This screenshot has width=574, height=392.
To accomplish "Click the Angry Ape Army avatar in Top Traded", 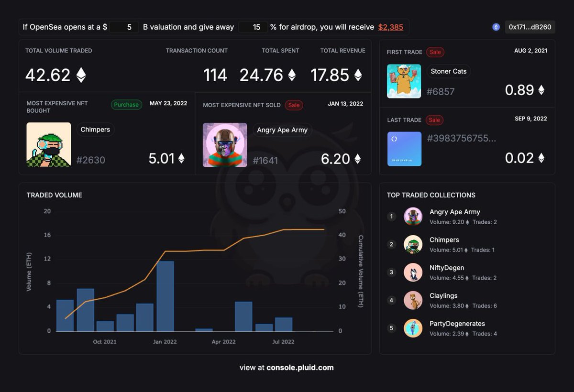I will [413, 217].
